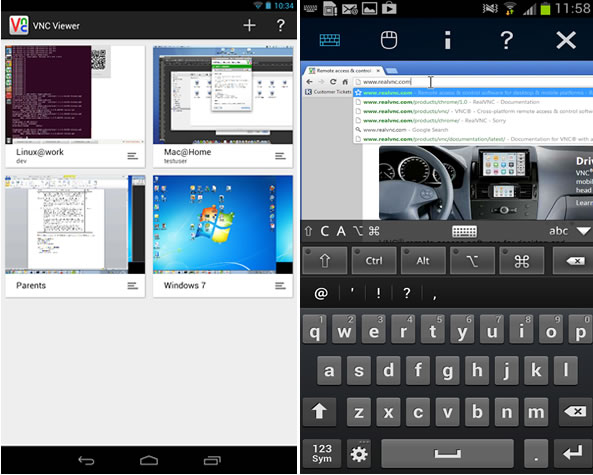The image size is (593, 475).
Task: Select the Remote access & control browser tab
Action: (x=343, y=71)
